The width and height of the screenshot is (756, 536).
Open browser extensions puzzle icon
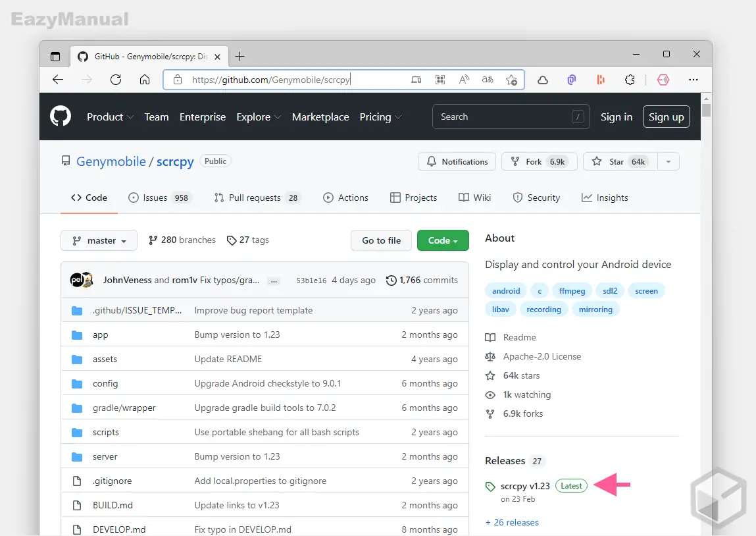pos(630,80)
